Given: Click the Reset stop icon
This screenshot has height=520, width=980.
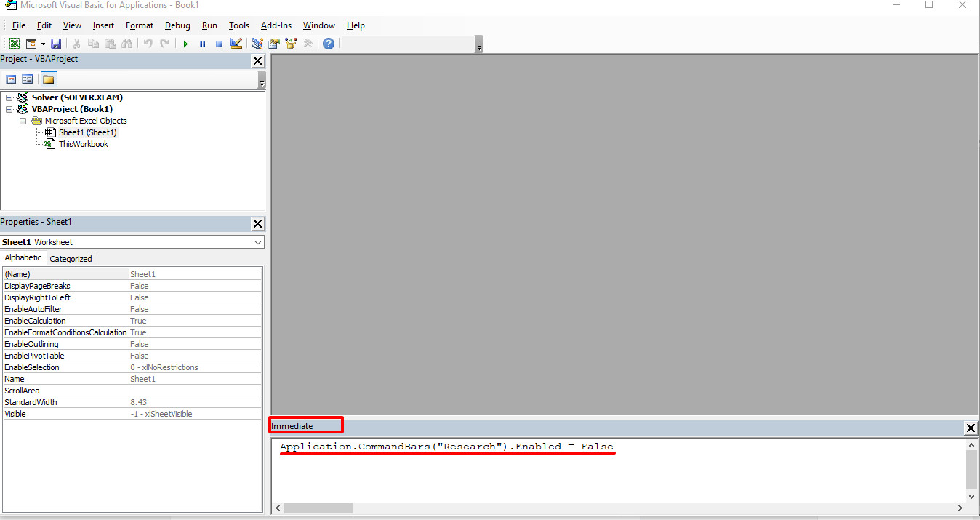Looking at the screenshot, I should (x=219, y=44).
